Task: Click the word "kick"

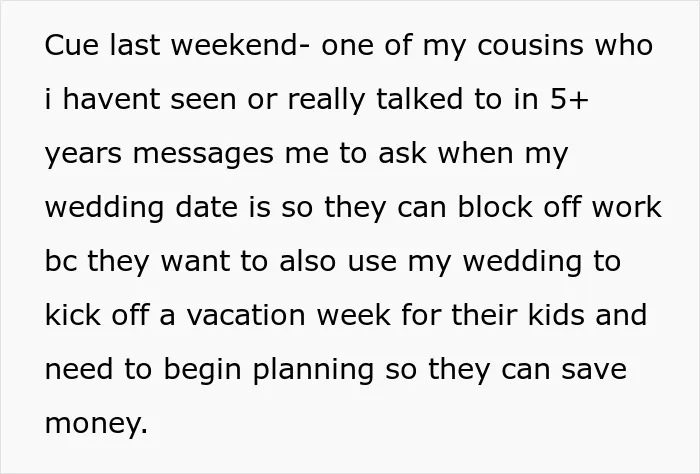Action: click(73, 315)
